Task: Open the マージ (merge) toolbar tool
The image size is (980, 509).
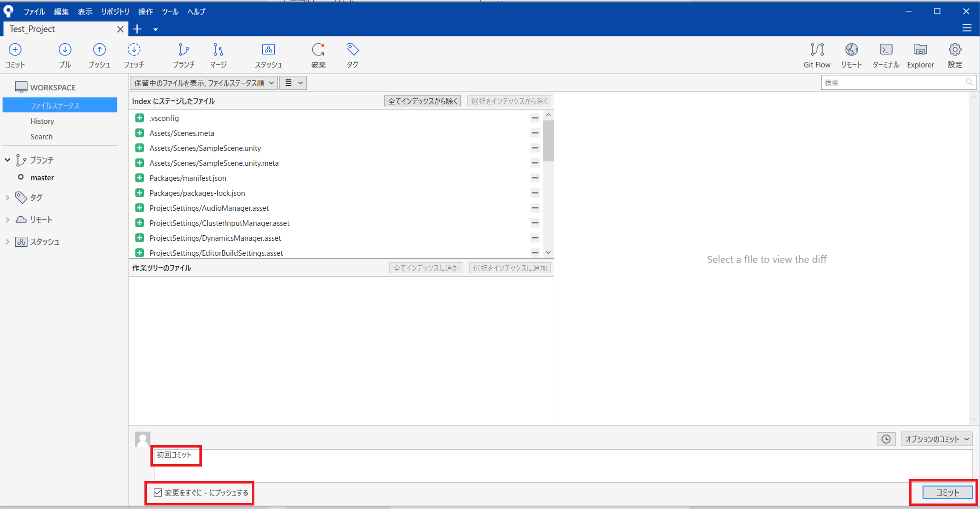Action: tap(218, 55)
